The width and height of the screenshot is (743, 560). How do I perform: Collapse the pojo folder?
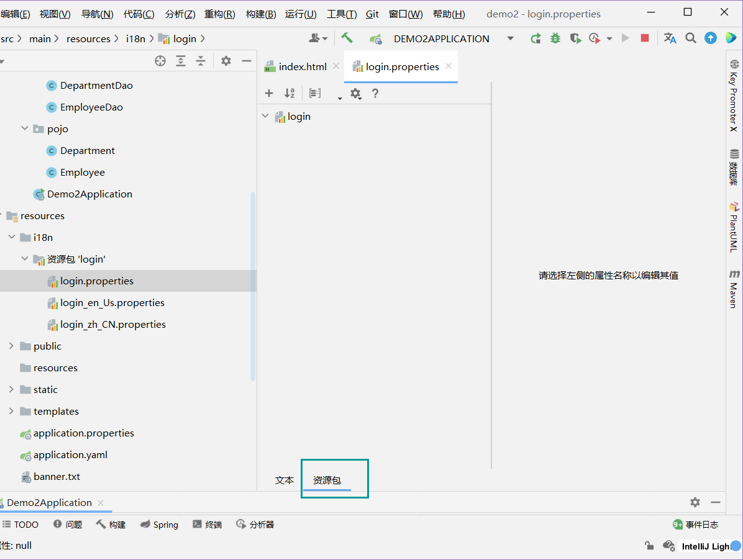point(25,129)
